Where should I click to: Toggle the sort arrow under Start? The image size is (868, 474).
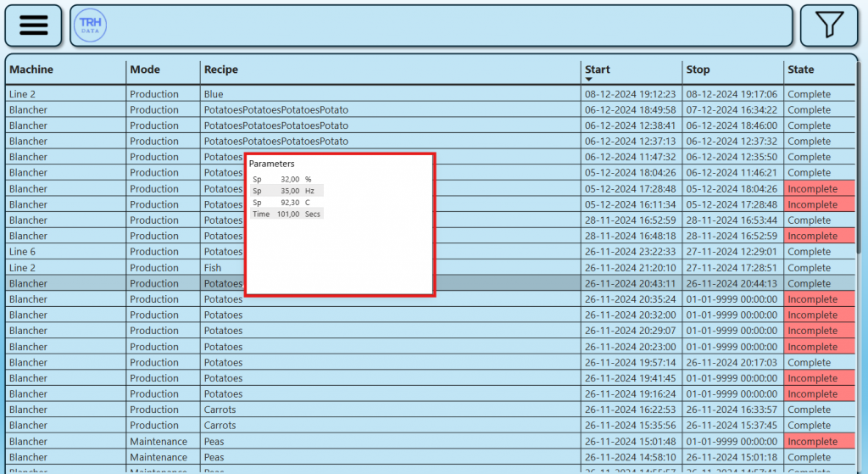[x=589, y=80]
